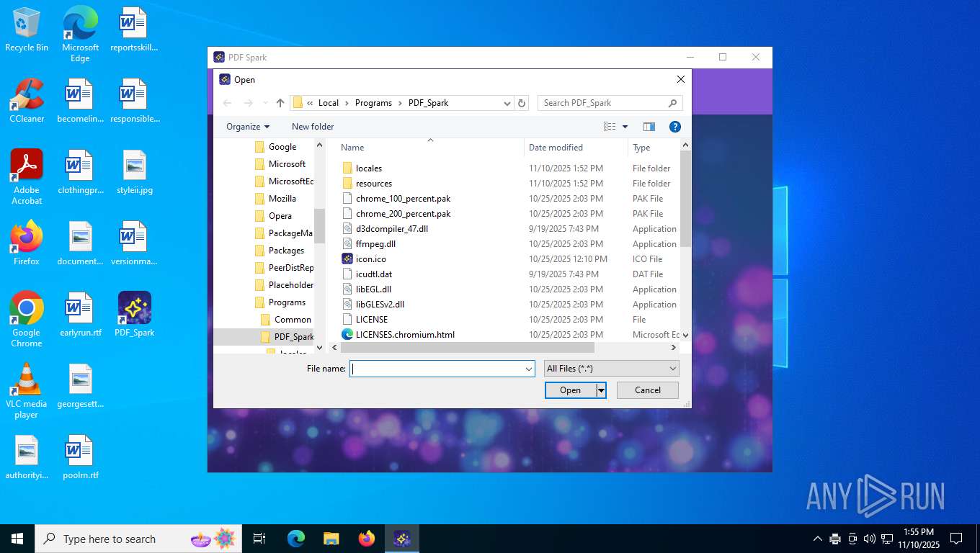
Task: Click the Programs breadcrumb segment
Action: (373, 103)
